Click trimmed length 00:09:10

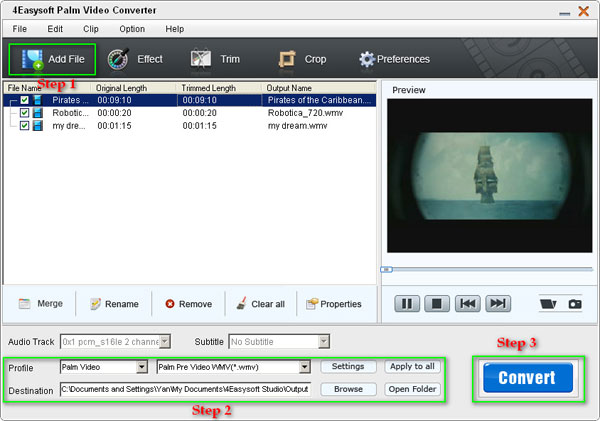point(199,100)
